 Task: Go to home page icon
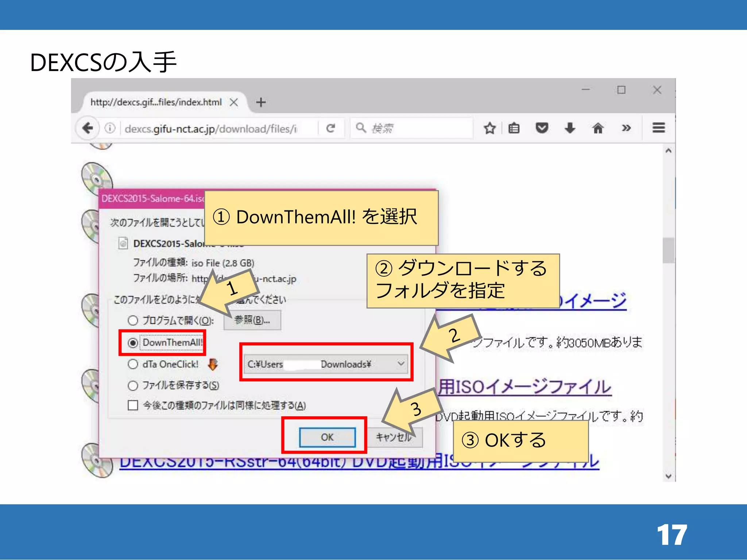(598, 128)
